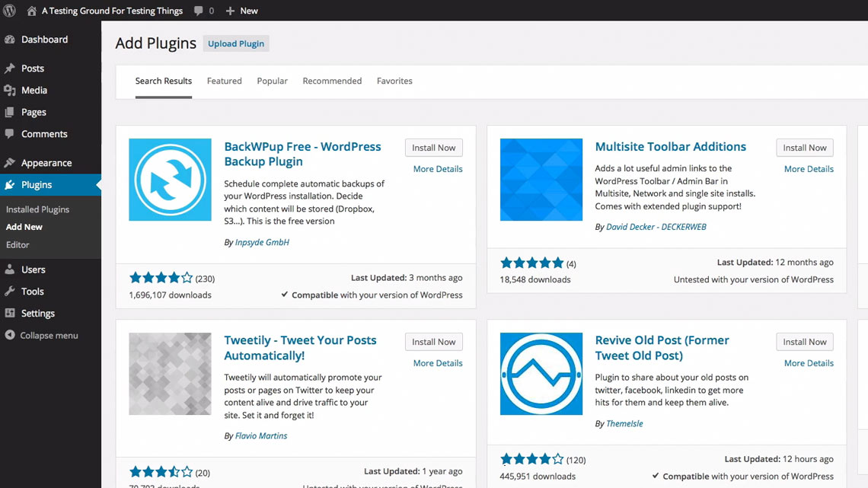This screenshot has width=868, height=488.
Task: Open the Add New submenu item
Action: pyautogui.click(x=24, y=227)
